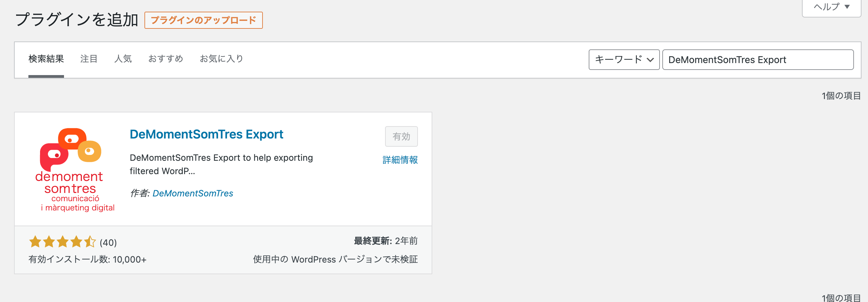868x302 pixels.
Task: Click the chevron icon in キーワード select
Action: [x=650, y=60]
